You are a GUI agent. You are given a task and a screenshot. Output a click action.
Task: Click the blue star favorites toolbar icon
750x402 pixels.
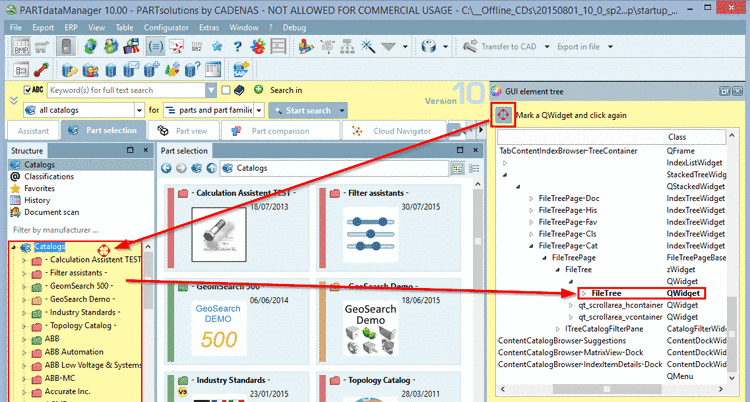pos(217,46)
